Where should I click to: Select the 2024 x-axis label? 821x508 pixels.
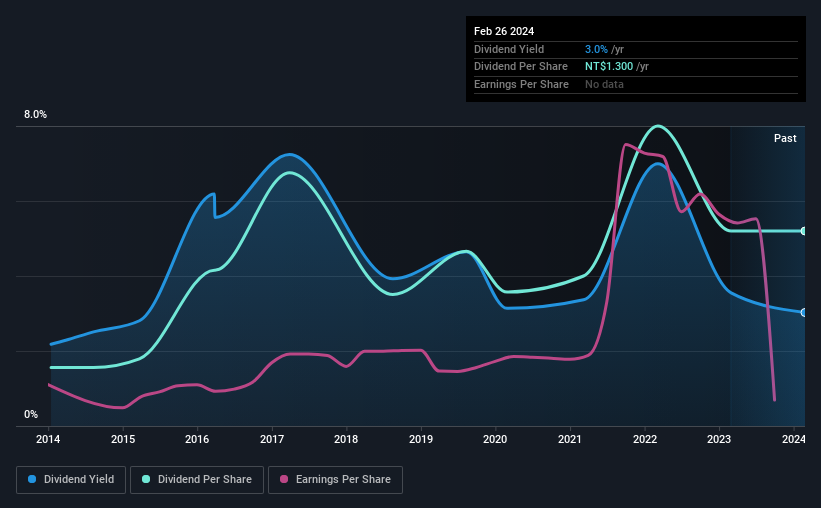(793, 439)
